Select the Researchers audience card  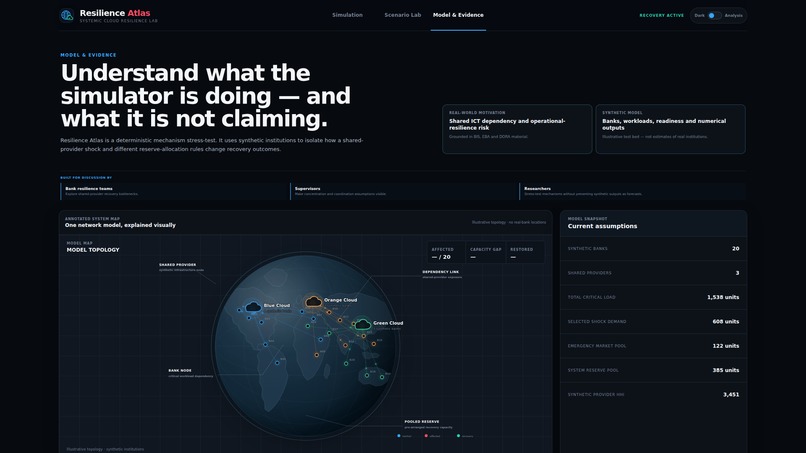pyautogui.click(x=633, y=191)
